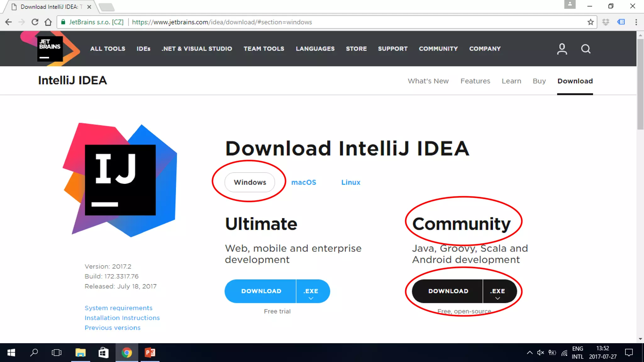Switch to PowerPoint in the taskbar
The width and height of the screenshot is (644, 362).
point(150,353)
